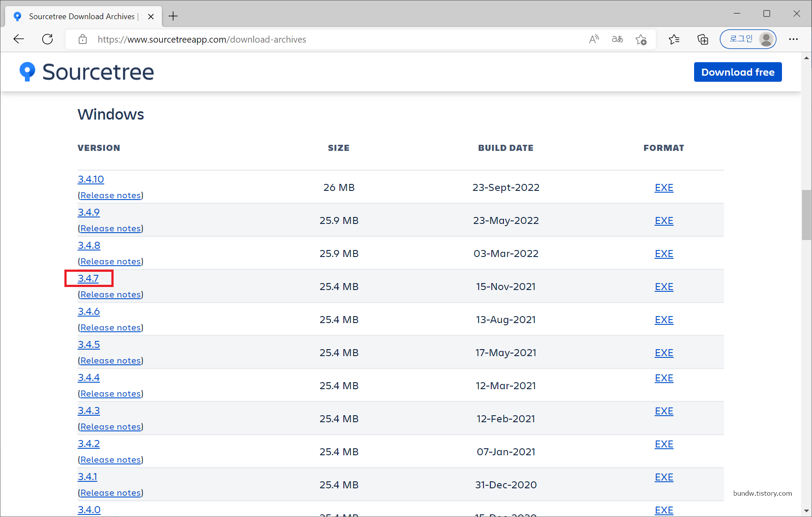The height and width of the screenshot is (517, 812).
Task: Click the BUILD DATE column header
Action: tap(506, 148)
